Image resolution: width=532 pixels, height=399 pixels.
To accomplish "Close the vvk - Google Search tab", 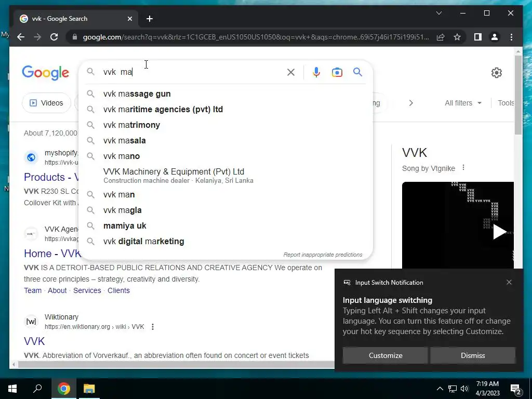I will pos(129,19).
